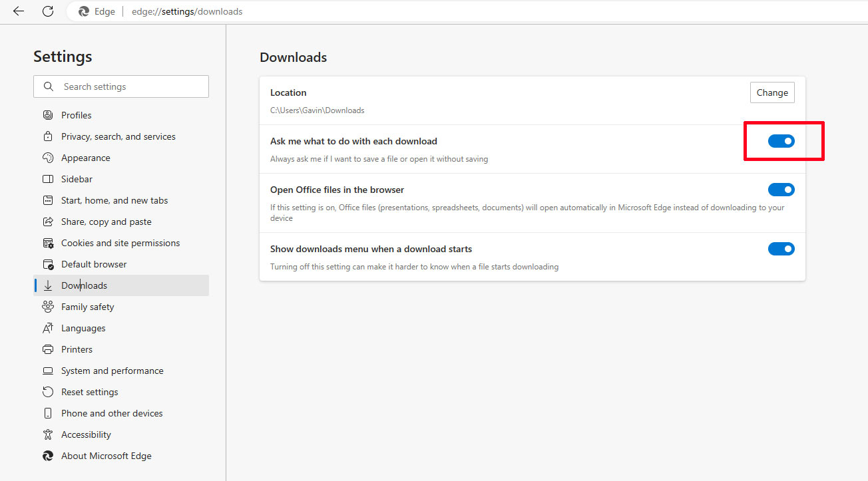The height and width of the screenshot is (481, 868).
Task: Click the magnifier icon in search box
Action: pos(48,86)
